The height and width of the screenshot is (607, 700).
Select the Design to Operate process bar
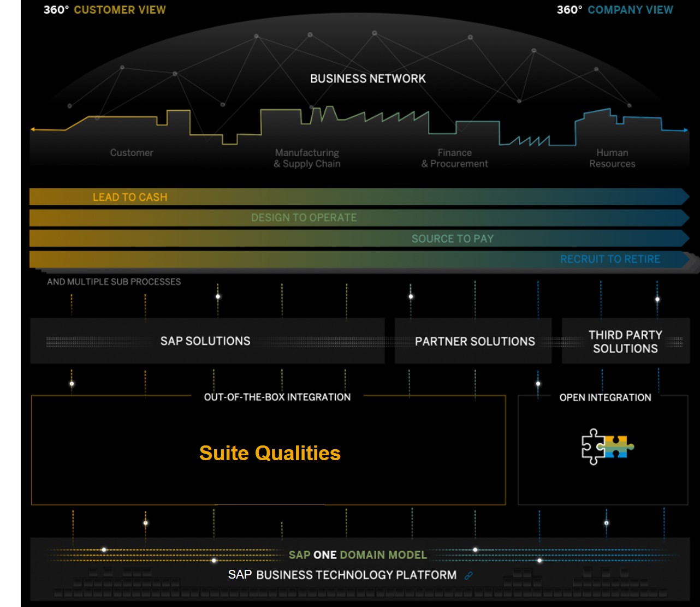point(359,218)
